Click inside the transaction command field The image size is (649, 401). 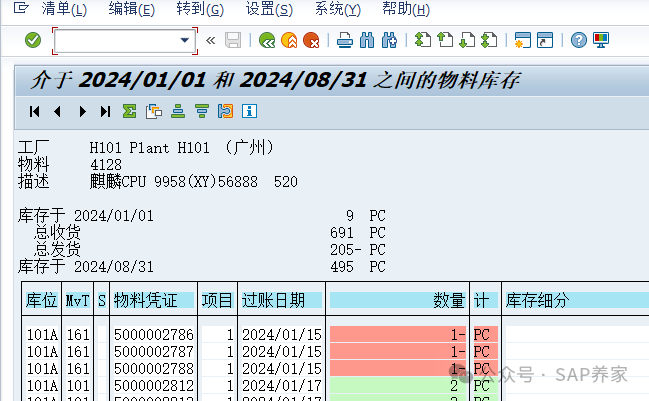click(117, 41)
